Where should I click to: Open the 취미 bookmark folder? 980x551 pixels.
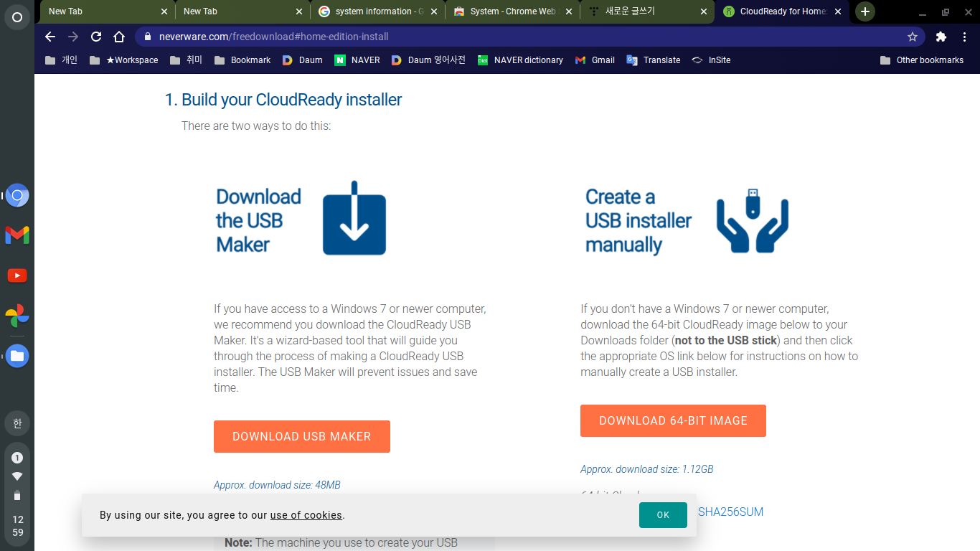pyautogui.click(x=186, y=60)
